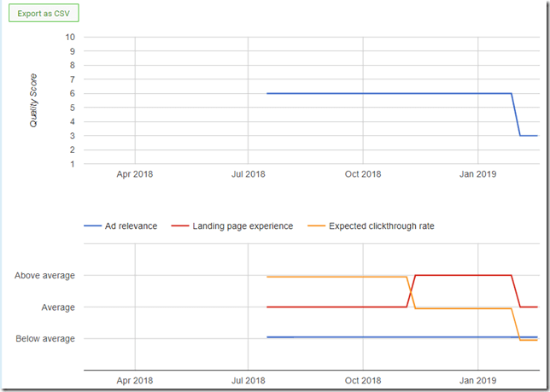Click the Quality Score axis title
The height and width of the screenshot is (392, 550).
tap(34, 101)
